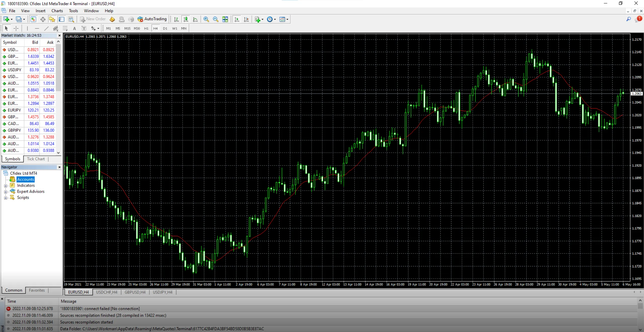Click the New Chart icon
644x332 pixels.
(6, 19)
